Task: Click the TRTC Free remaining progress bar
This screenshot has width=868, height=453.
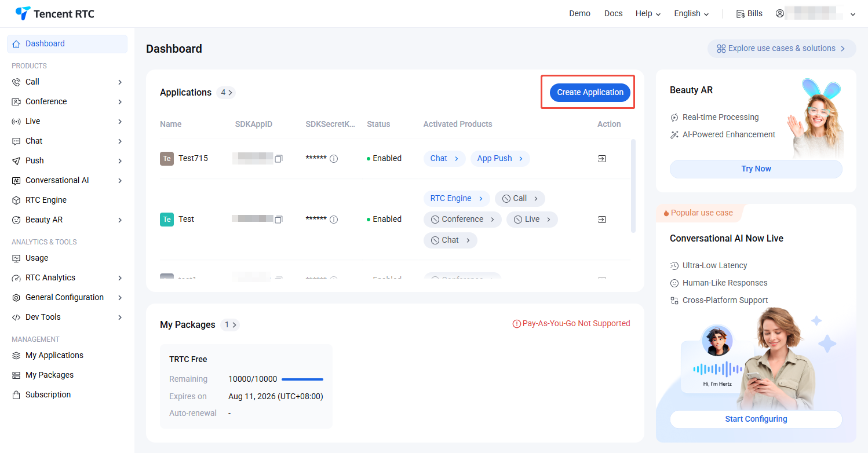Action: click(x=302, y=379)
